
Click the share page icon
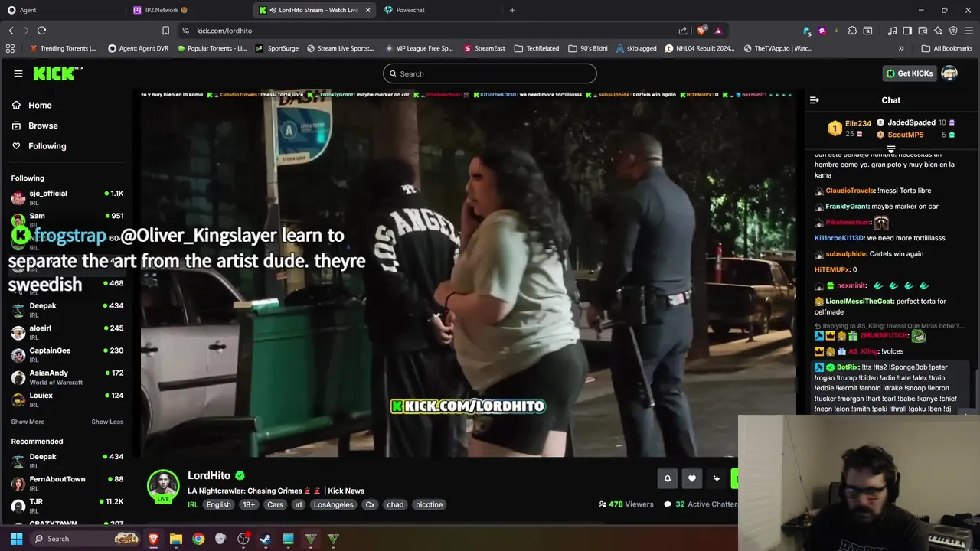[x=683, y=31]
